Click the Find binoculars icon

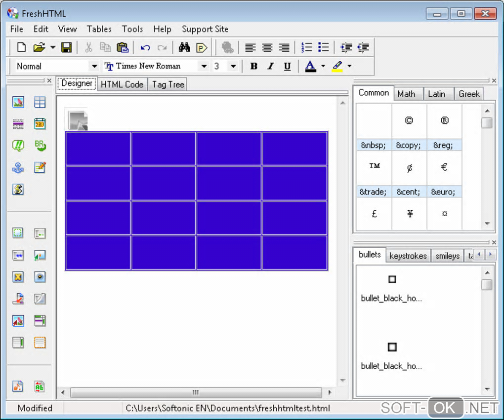pos(184,47)
